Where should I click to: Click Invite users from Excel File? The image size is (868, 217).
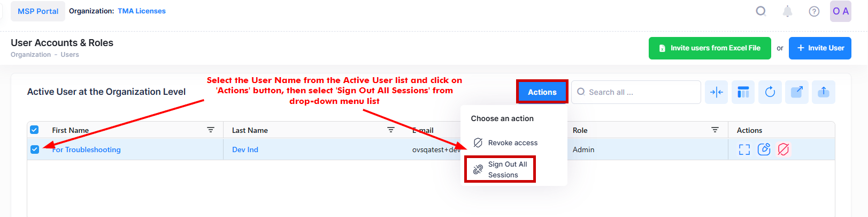(710, 48)
